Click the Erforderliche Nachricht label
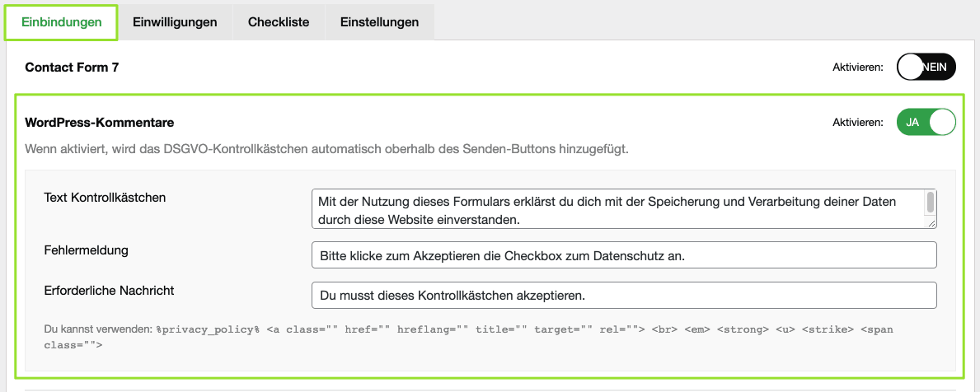980x392 pixels. [109, 290]
